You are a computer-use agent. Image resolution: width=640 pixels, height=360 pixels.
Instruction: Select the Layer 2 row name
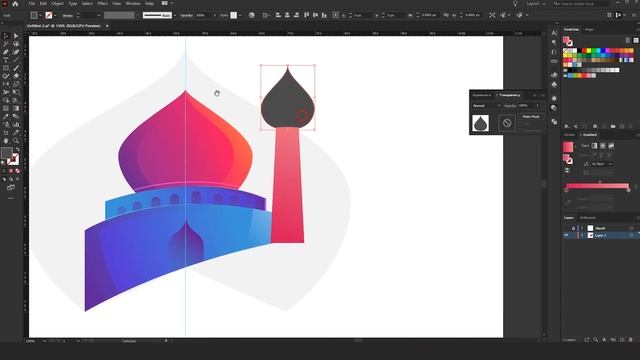[x=600, y=236]
